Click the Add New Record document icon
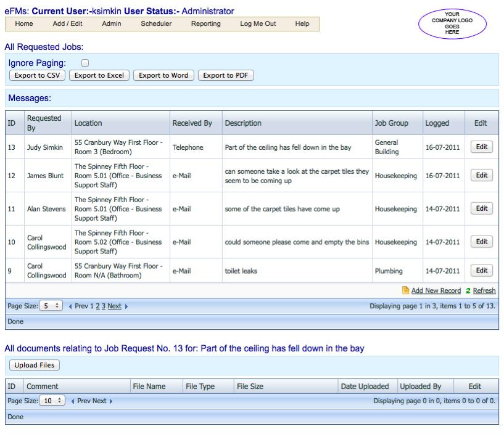This screenshot has width=504, height=434. [x=406, y=290]
